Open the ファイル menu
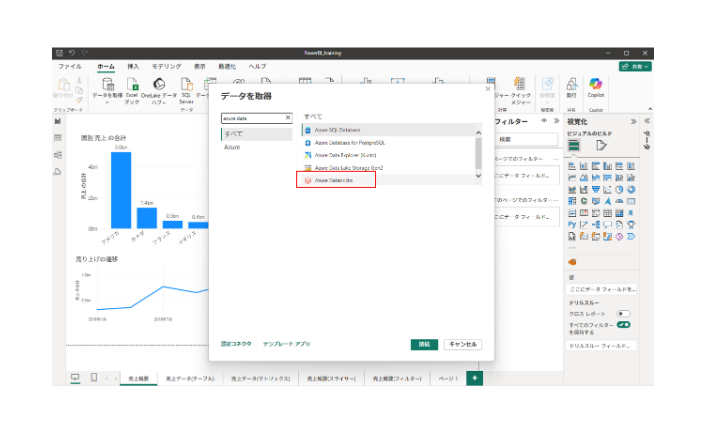 pos(69,67)
